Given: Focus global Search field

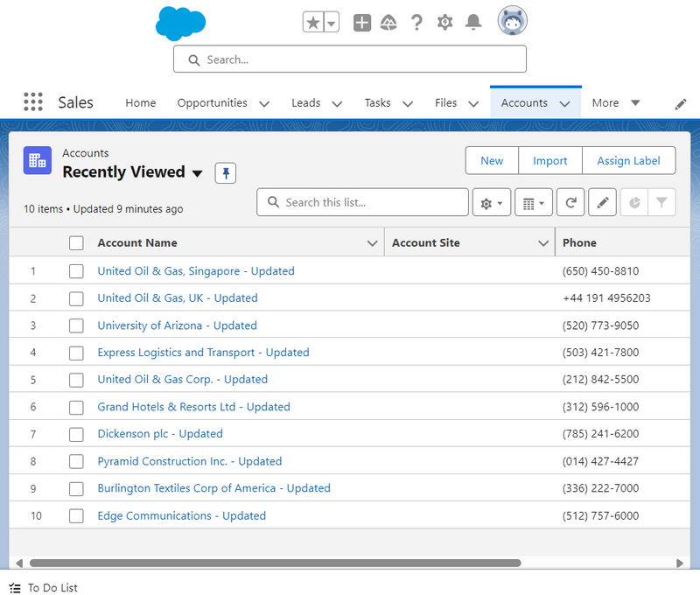Looking at the screenshot, I should 350,59.
